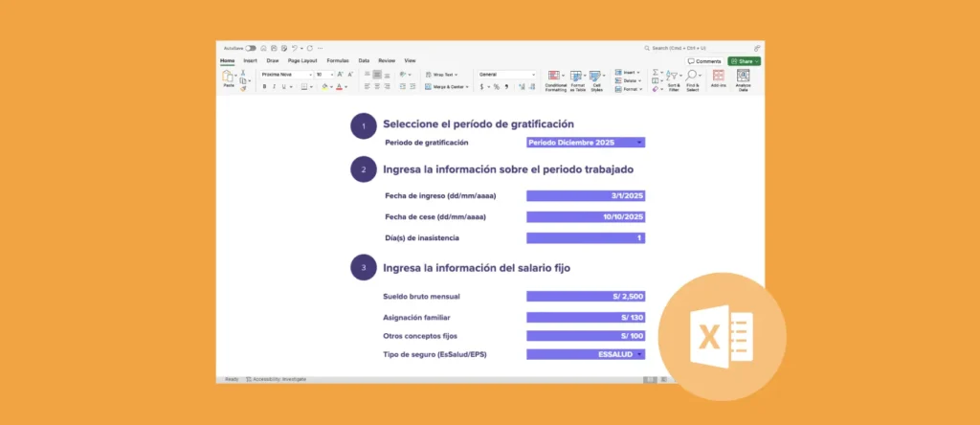Expand the ESSALUD insurance type dropdown
The width and height of the screenshot is (980, 425).
point(639,354)
